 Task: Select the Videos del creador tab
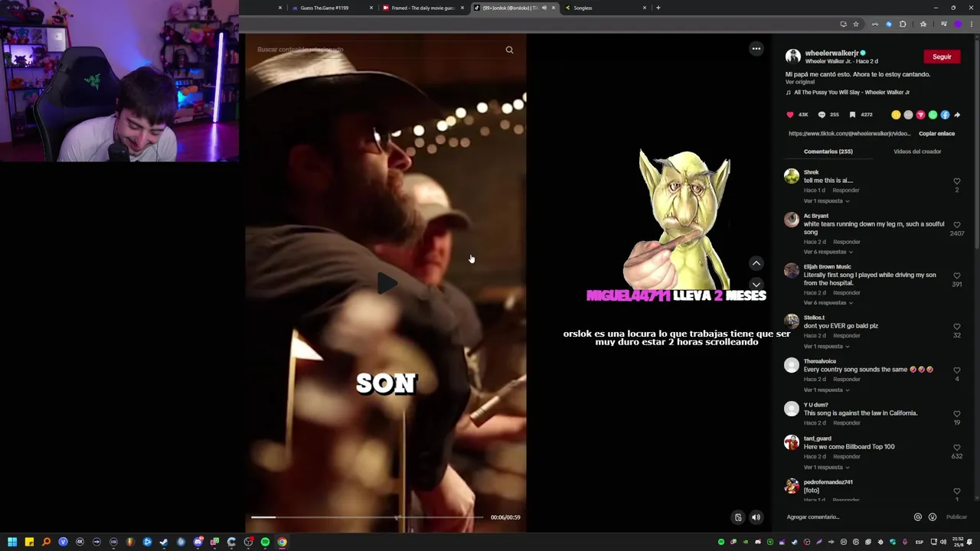(x=917, y=152)
